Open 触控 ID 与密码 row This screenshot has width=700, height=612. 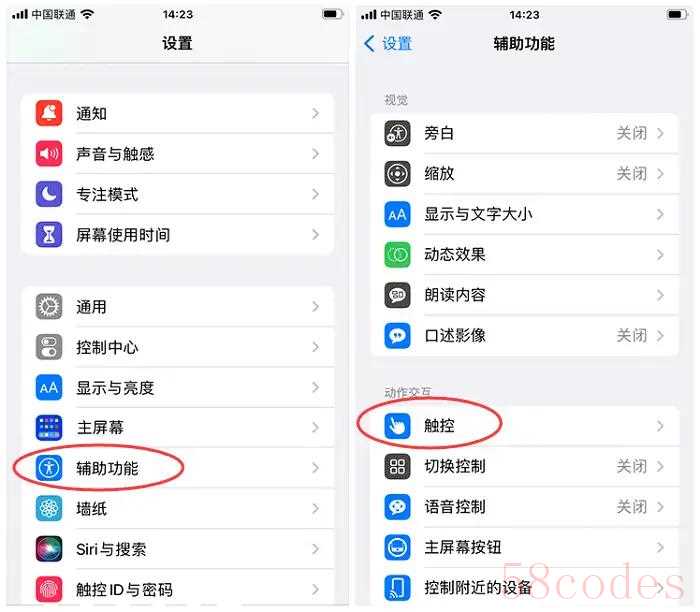(x=178, y=589)
